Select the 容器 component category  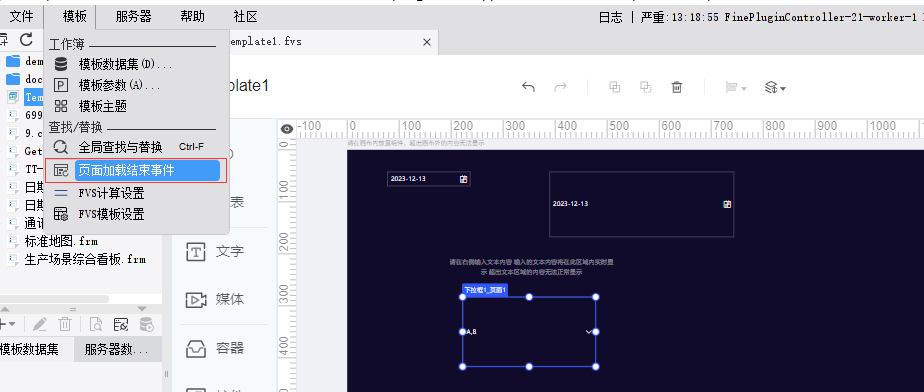215,348
